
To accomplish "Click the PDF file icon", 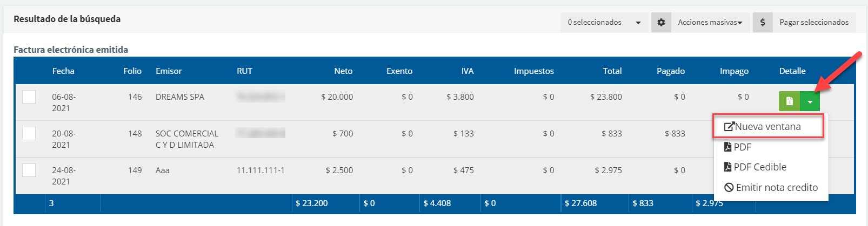I will 728,147.
